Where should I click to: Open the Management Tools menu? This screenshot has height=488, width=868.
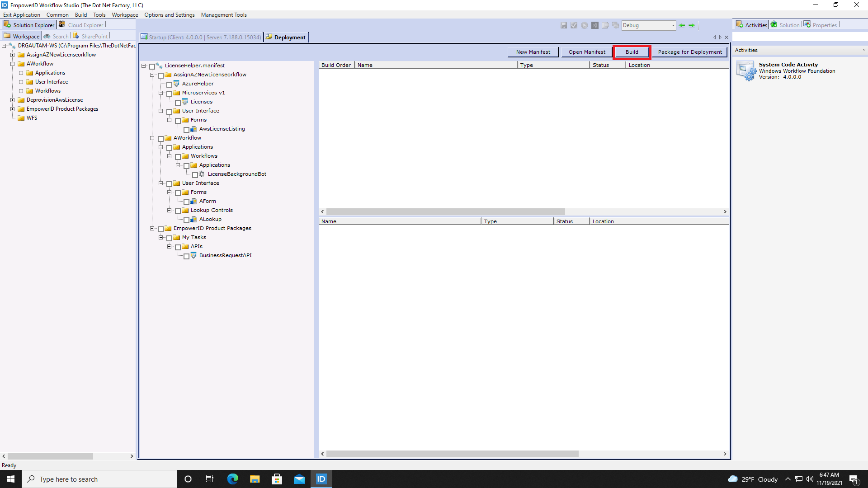click(x=224, y=14)
